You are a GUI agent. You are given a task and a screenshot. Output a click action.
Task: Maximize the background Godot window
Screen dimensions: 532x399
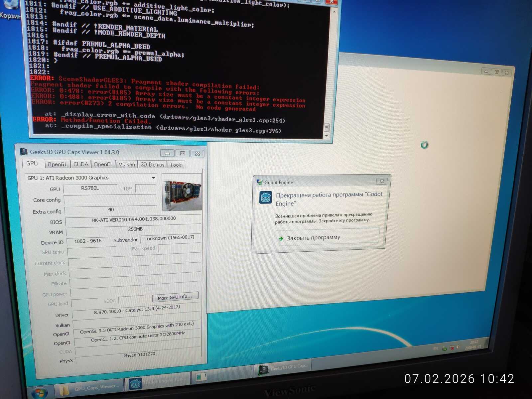[497, 72]
